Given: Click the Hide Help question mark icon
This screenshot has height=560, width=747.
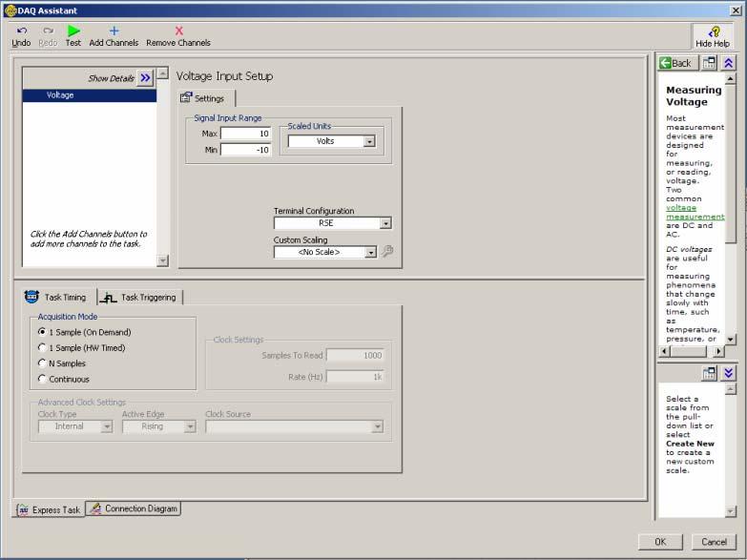Looking at the screenshot, I should pos(714,31).
